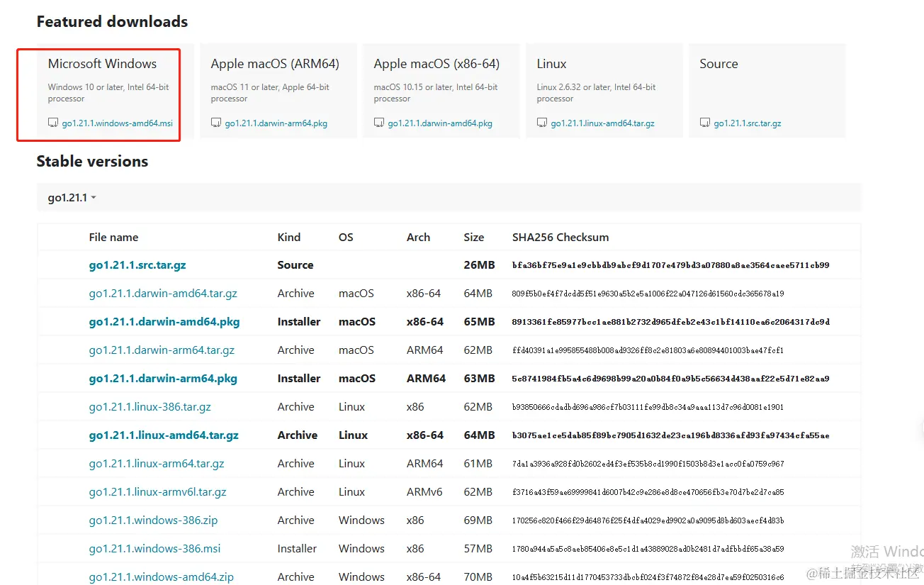
Task: Download go1.21.1.windows-386.msi from the table
Action: pyautogui.click(x=154, y=549)
